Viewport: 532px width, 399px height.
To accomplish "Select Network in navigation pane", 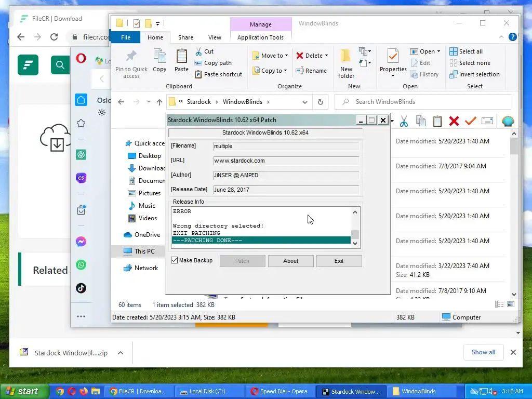I will click(141, 268).
